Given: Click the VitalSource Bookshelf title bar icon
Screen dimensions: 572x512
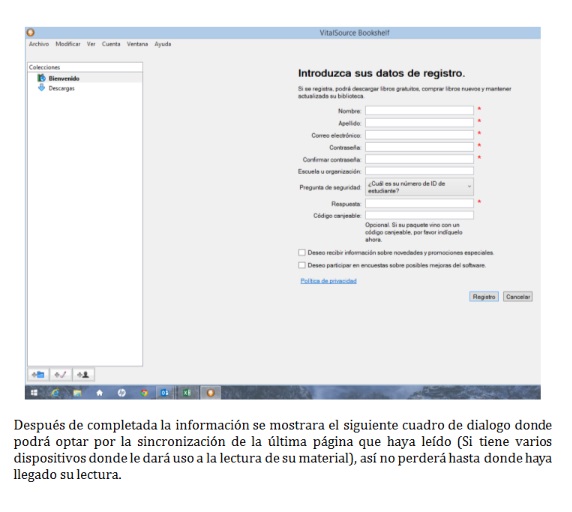Looking at the screenshot, I should pyautogui.click(x=31, y=32).
